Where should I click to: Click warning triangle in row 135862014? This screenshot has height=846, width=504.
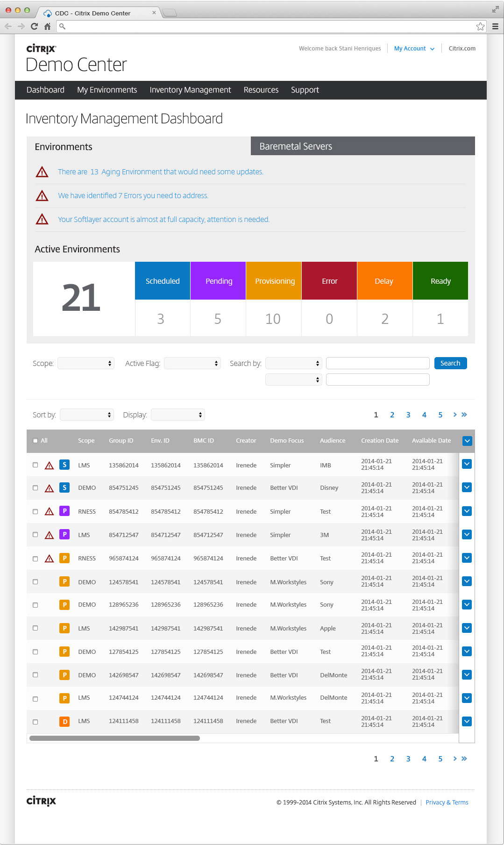click(x=49, y=466)
